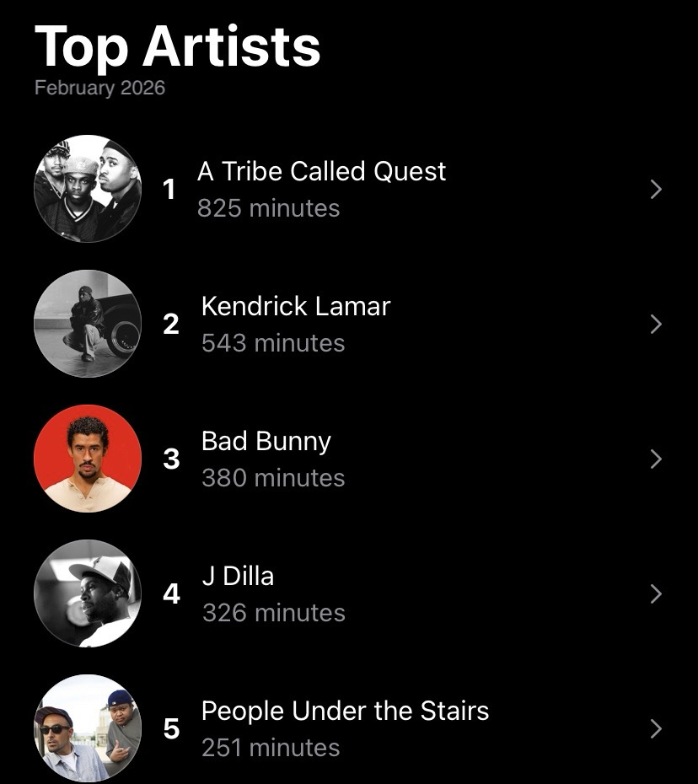Click the 825 minutes listening time

click(x=268, y=208)
